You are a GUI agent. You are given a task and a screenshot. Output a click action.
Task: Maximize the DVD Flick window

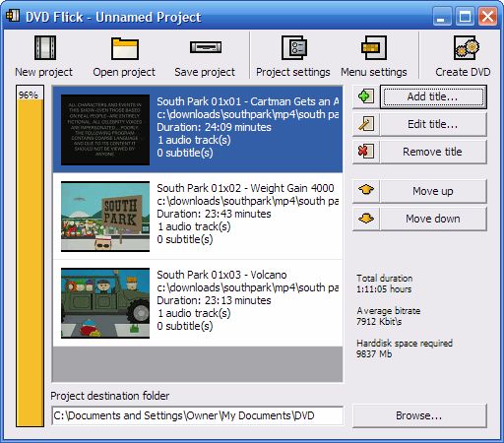(x=465, y=17)
